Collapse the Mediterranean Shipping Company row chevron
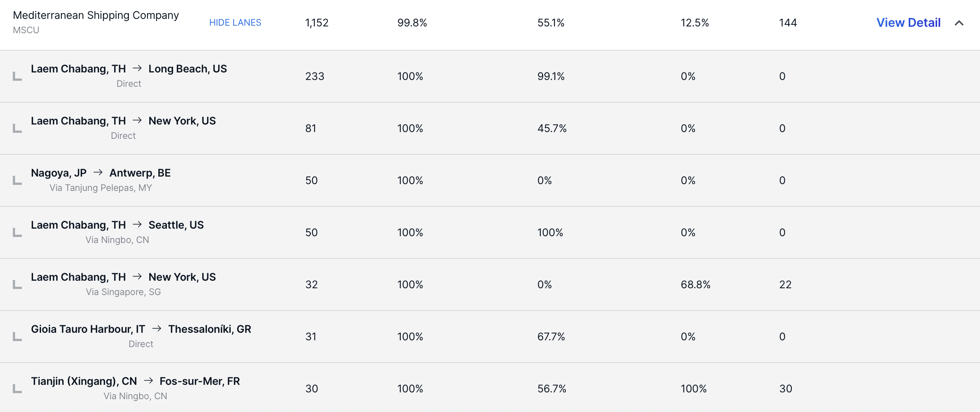The image size is (980, 412). (x=959, y=23)
